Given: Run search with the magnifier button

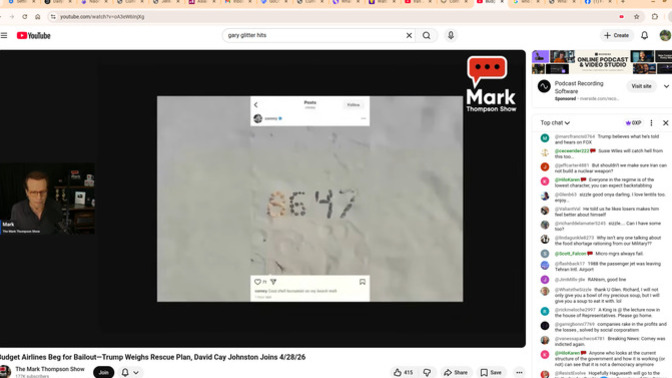Looking at the screenshot, I should [426, 36].
